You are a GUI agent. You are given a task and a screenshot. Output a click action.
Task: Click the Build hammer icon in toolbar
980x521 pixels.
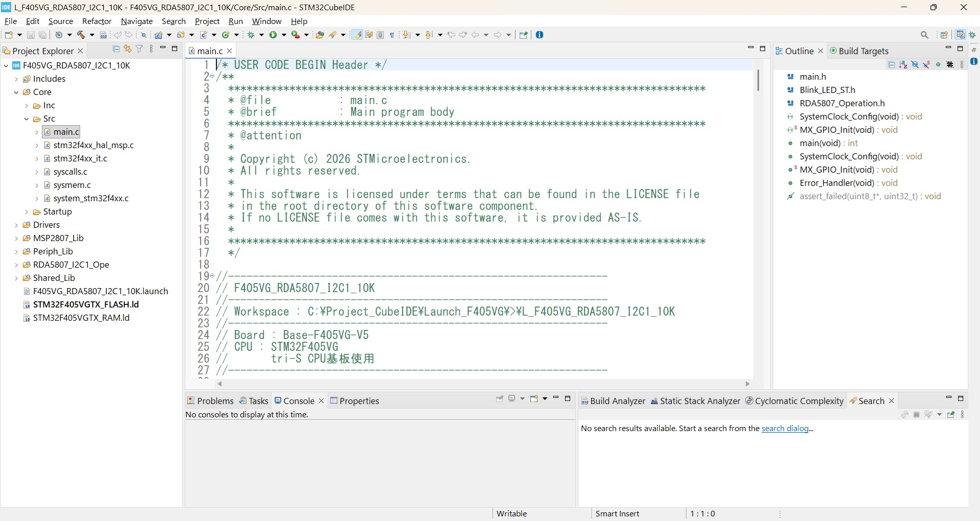(81, 35)
